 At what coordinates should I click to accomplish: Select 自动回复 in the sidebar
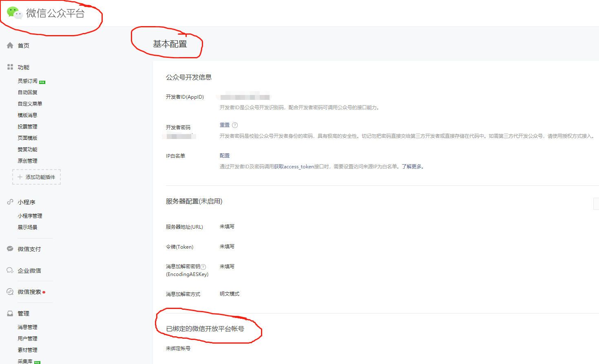pyautogui.click(x=28, y=93)
